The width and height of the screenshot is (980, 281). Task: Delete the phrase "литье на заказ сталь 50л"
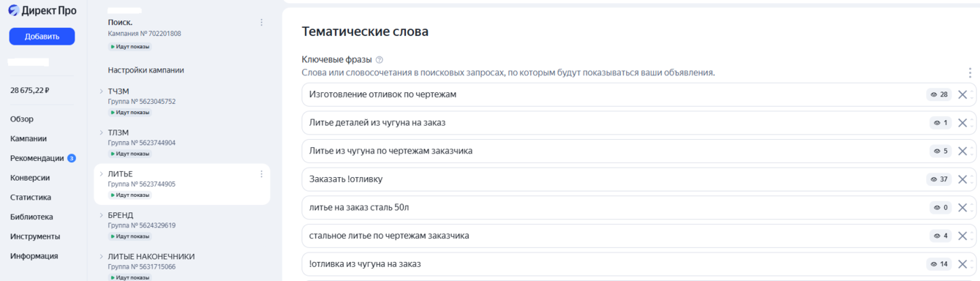(x=962, y=208)
